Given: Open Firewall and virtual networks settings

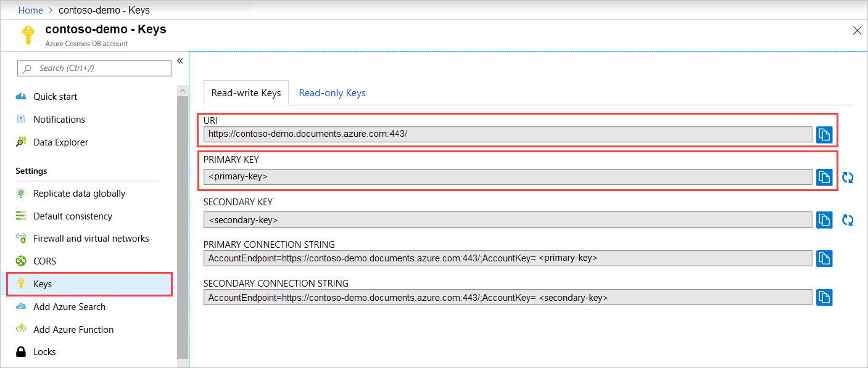Looking at the screenshot, I should 91,238.
